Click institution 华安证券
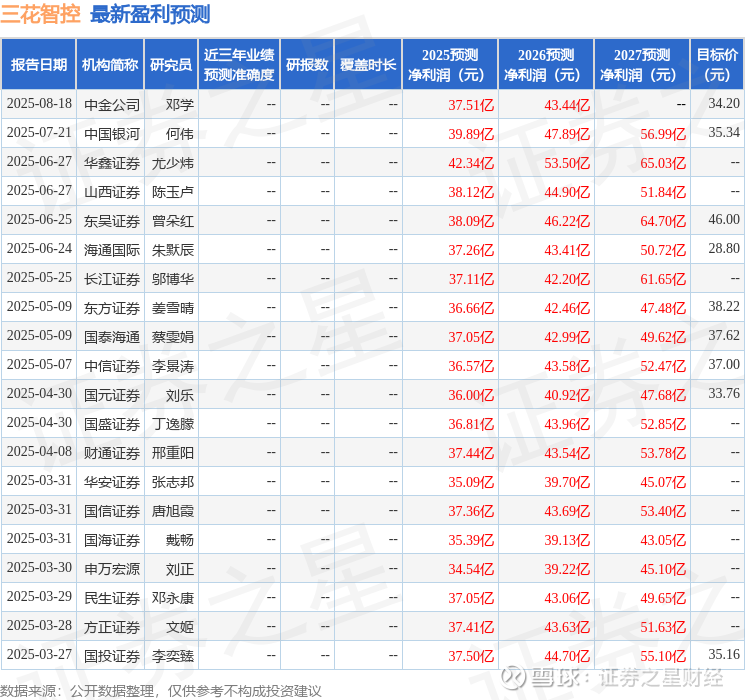Image resolution: width=745 pixels, height=700 pixels. tap(112, 482)
